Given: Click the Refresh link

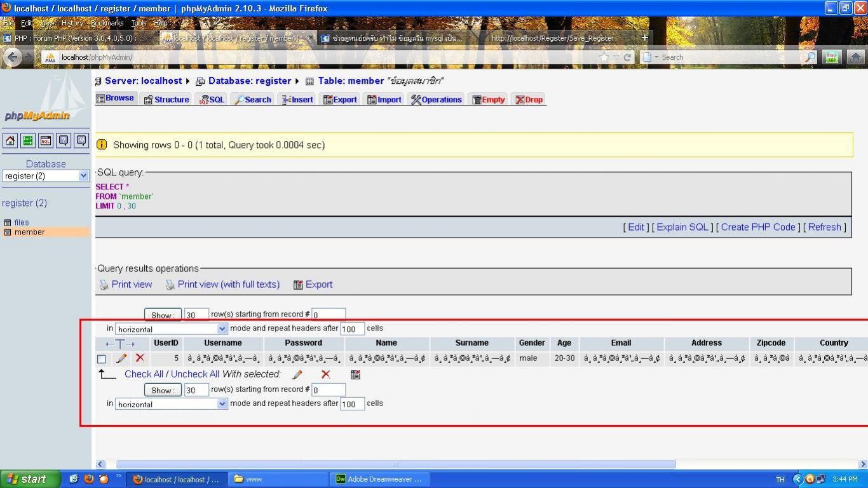Looking at the screenshot, I should point(824,227).
